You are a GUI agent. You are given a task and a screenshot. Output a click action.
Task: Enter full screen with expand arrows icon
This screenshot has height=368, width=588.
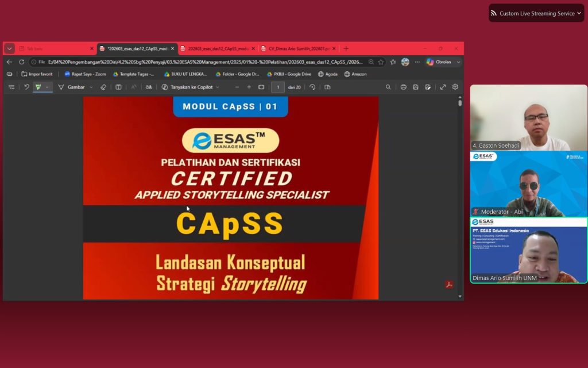(x=443, y=87)
